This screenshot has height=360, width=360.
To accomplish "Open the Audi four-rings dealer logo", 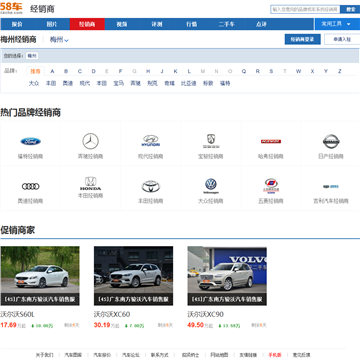I will (31, 186).
